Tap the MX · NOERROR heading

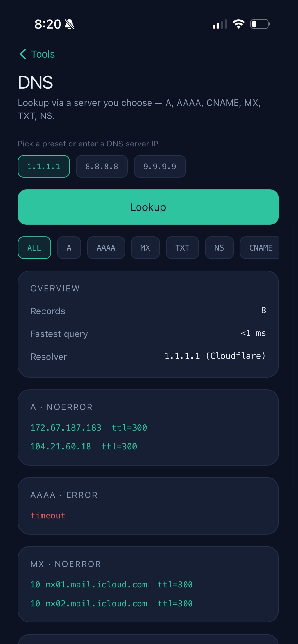pos(66,564)
